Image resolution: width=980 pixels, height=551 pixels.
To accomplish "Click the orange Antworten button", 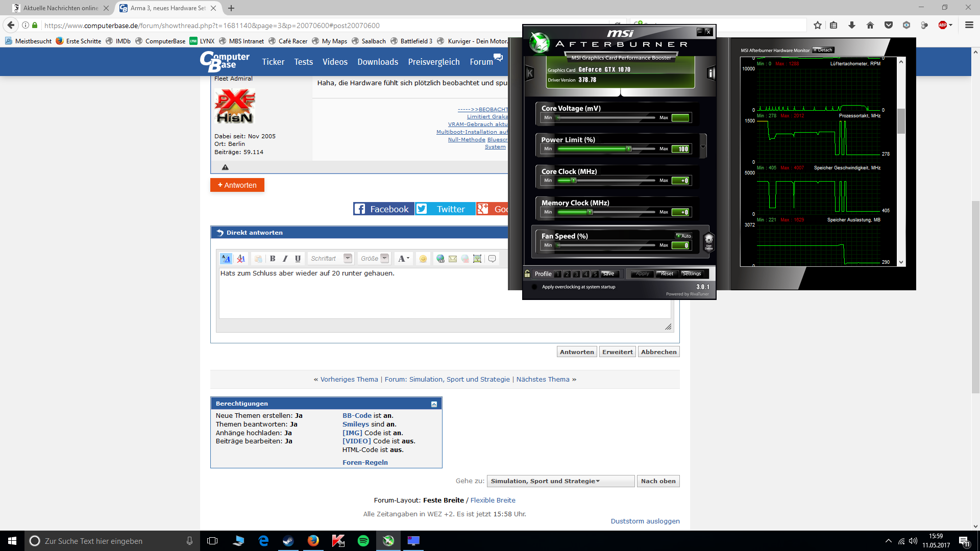I will coord(237,185).
